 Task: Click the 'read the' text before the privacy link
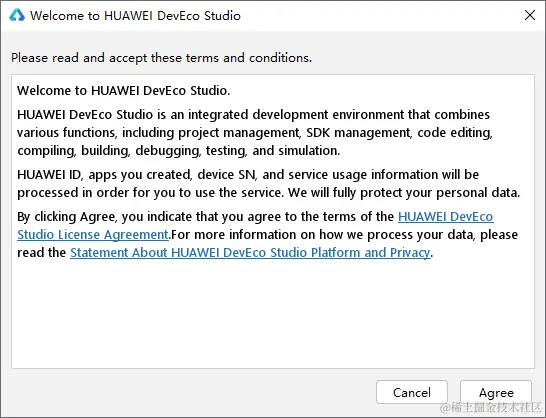[41, 253]
